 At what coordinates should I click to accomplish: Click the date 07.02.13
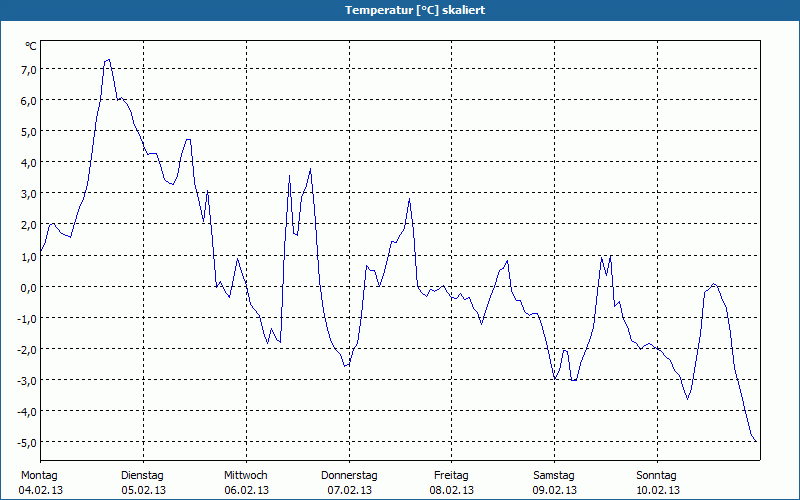pos(349,490)
